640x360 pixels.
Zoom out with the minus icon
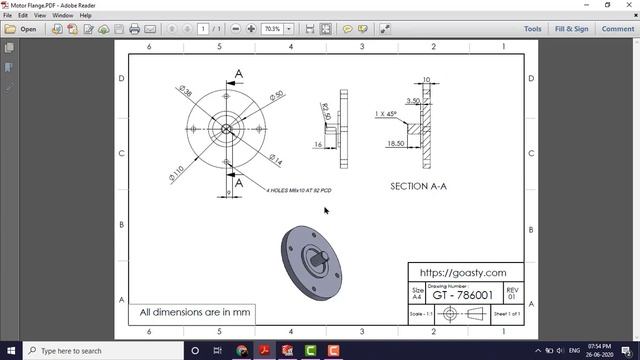point(236,29)
